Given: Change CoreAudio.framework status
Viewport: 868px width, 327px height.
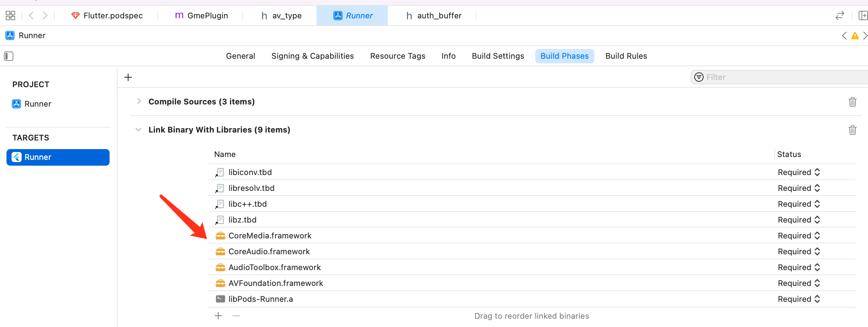Looking at the screenshot, I should click(799, 251).
